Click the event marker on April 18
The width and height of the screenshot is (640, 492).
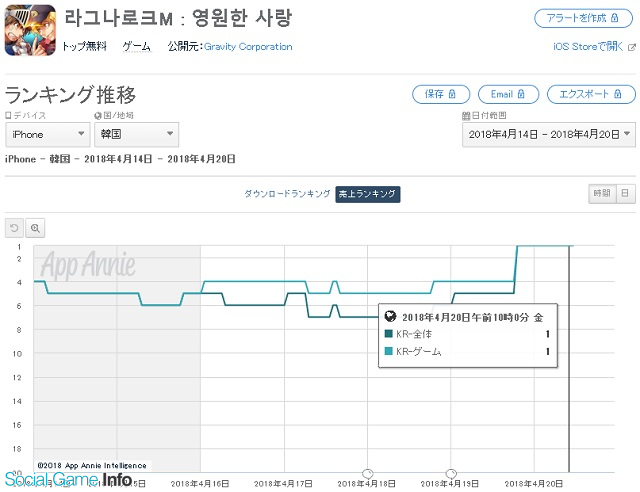click(x=367, y=472)
